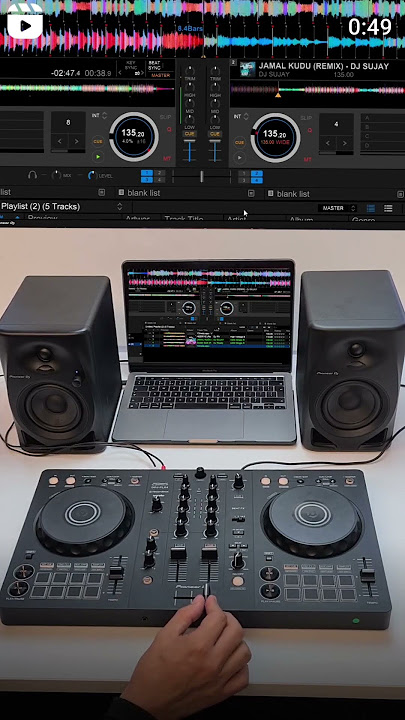Viewport: 405px width, 720px height.
Task: Select deck 2 button right of crossfader
Action: 257,173
